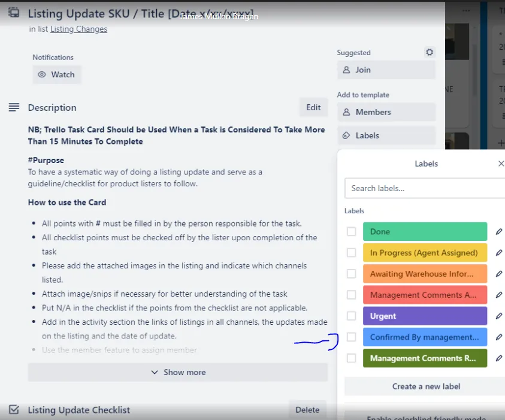Tick the checkbox for Awaiting Warehouse label
Image resolution: width=505 pixels, height=420 pixels.
[352, 274]
